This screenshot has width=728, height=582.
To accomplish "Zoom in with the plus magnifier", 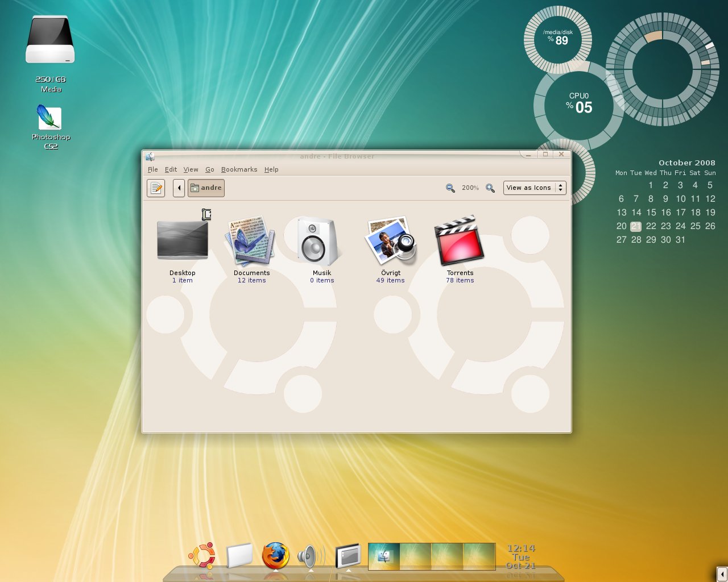I will pos(490,188).
